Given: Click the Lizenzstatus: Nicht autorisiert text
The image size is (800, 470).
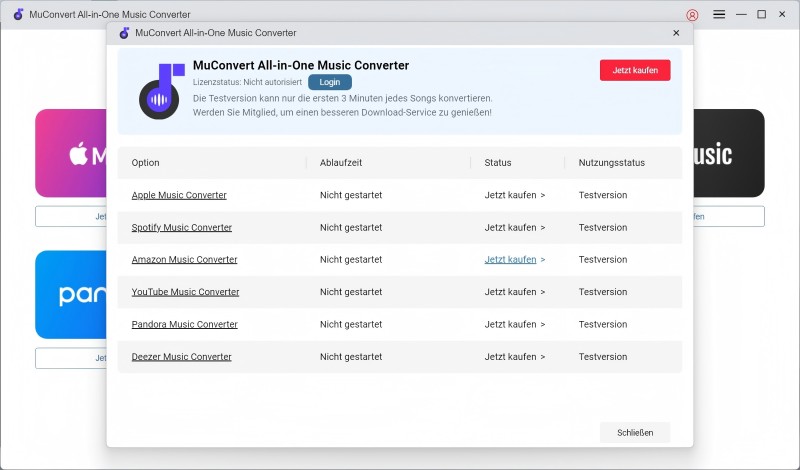Looking at the screenshot, I should [x=247, y=82].
